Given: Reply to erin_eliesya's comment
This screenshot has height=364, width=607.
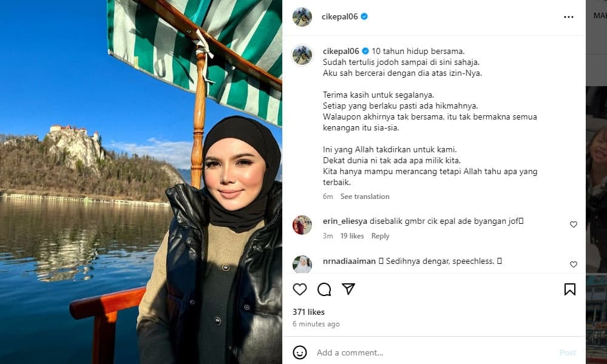Looking at the screenshot, I should click(x=380, y=236).
